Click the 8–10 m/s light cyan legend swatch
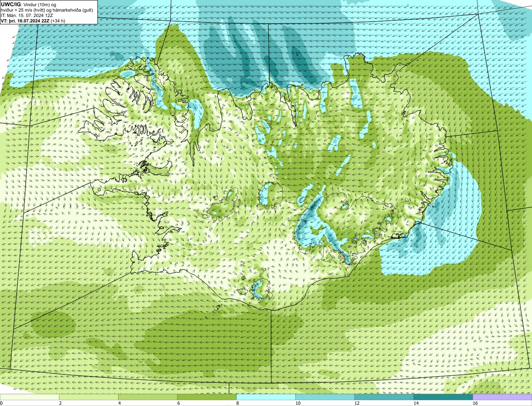The height and width of the screenshot is (406, 532). coord(266,397)
